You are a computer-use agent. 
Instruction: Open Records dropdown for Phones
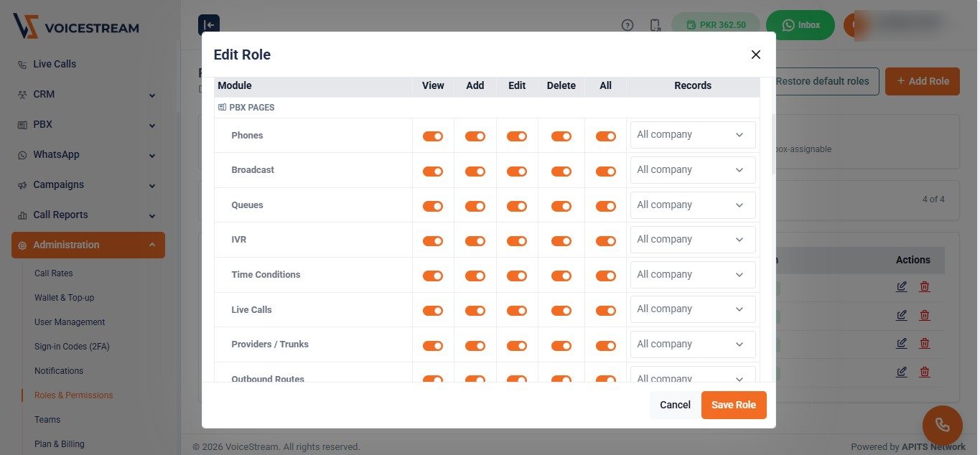pyautogui.click(x=693, y=135)
